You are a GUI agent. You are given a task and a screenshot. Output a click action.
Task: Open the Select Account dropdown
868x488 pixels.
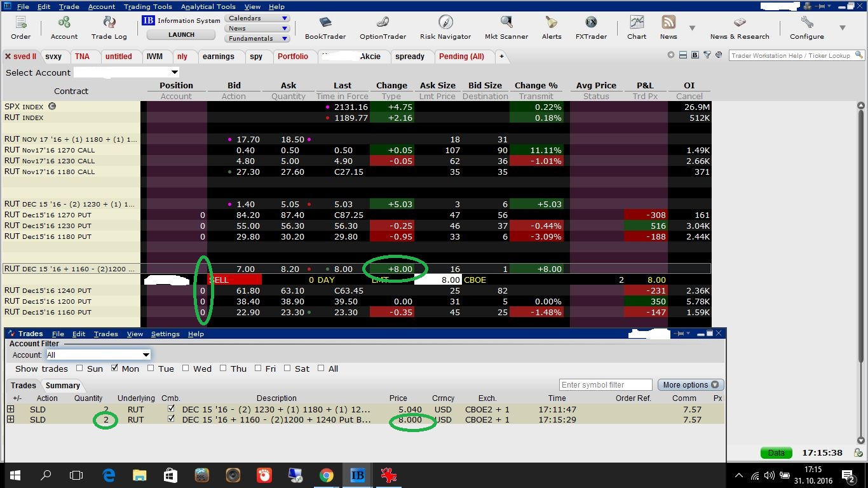coord(127,72)
